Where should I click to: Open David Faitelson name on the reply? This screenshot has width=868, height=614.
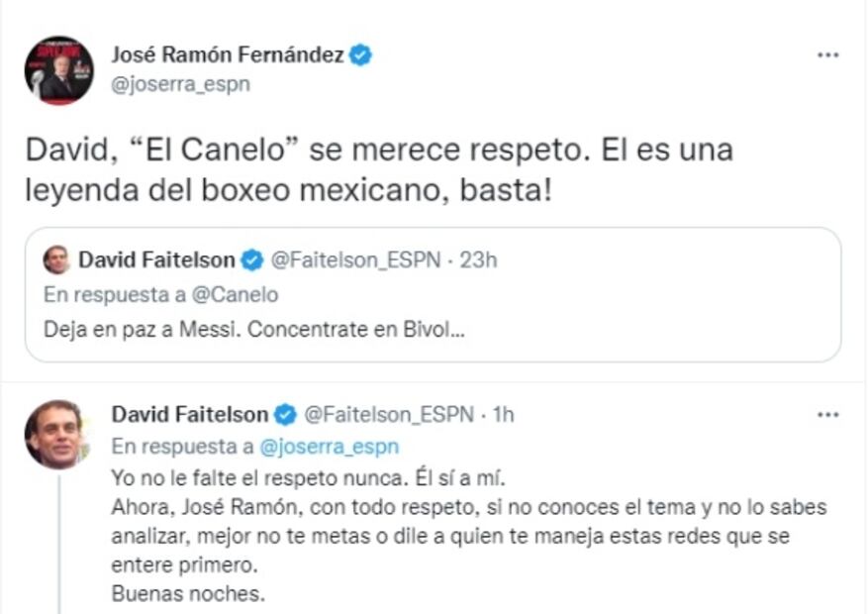tap(189, 414)
